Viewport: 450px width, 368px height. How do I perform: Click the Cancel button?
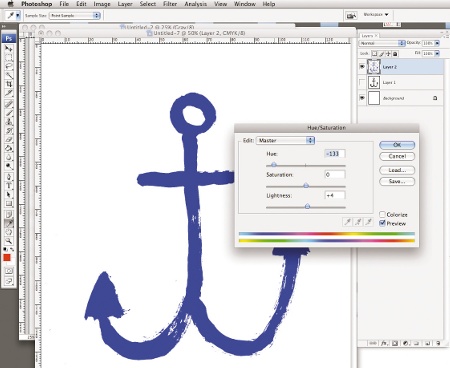397,156
